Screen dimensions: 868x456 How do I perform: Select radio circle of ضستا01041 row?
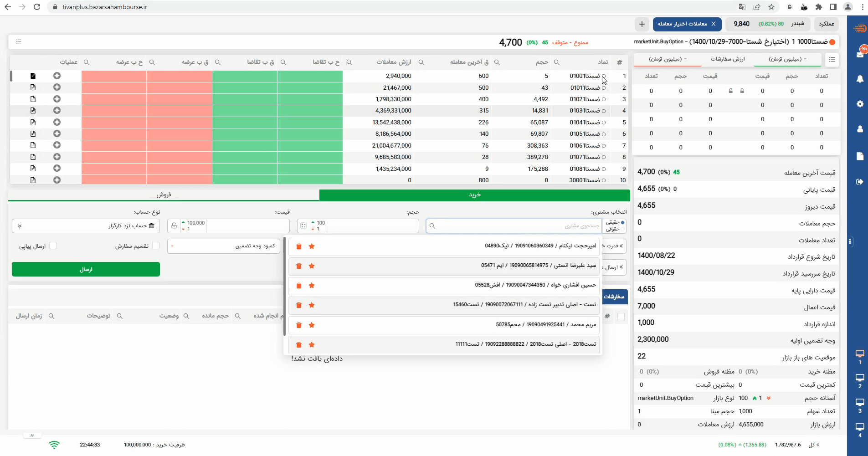(604, 123)
